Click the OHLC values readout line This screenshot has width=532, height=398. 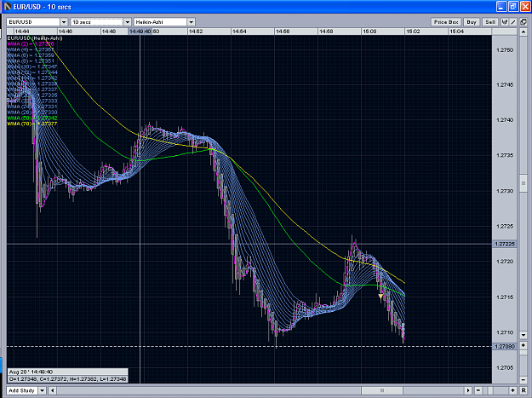[67, 379]
